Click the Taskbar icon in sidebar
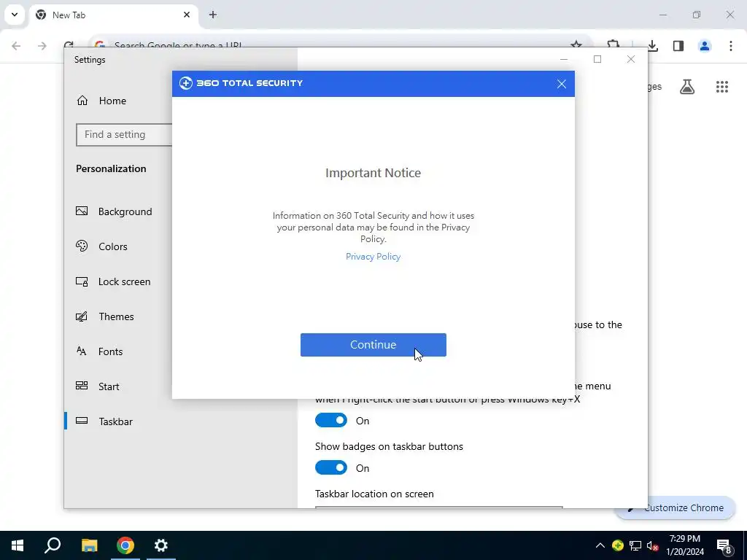 point(82,421)
